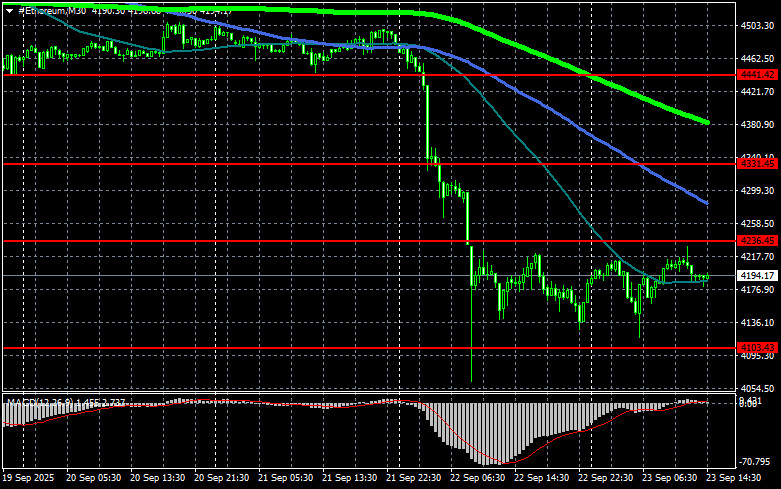Screen dimensions: 781x489
Task: Click the 4462.50 price scale value
Action: coord(758,58)
